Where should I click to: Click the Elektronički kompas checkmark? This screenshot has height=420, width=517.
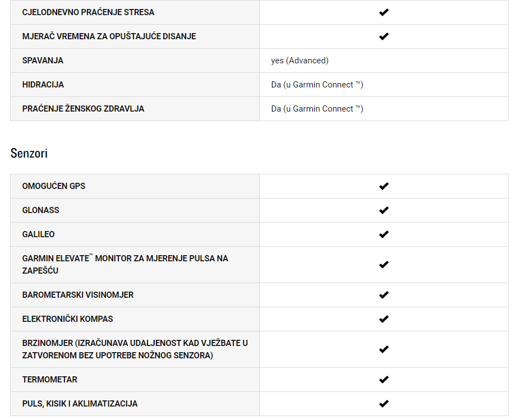click(384, 319)
